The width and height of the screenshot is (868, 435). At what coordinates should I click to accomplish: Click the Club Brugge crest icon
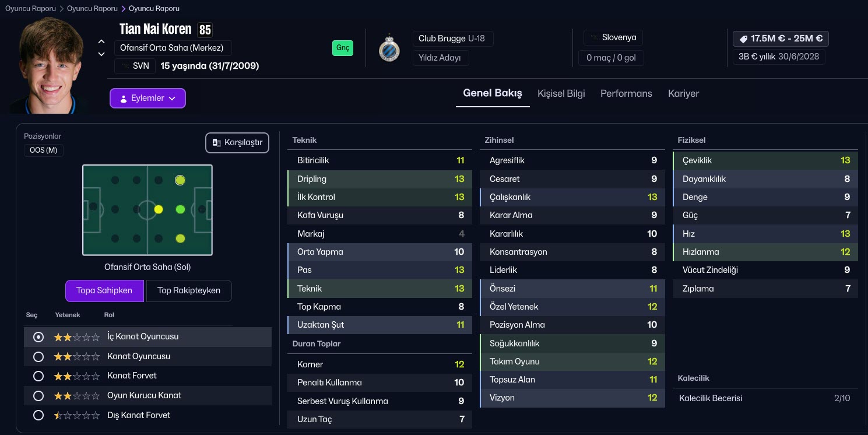point(389,50)
